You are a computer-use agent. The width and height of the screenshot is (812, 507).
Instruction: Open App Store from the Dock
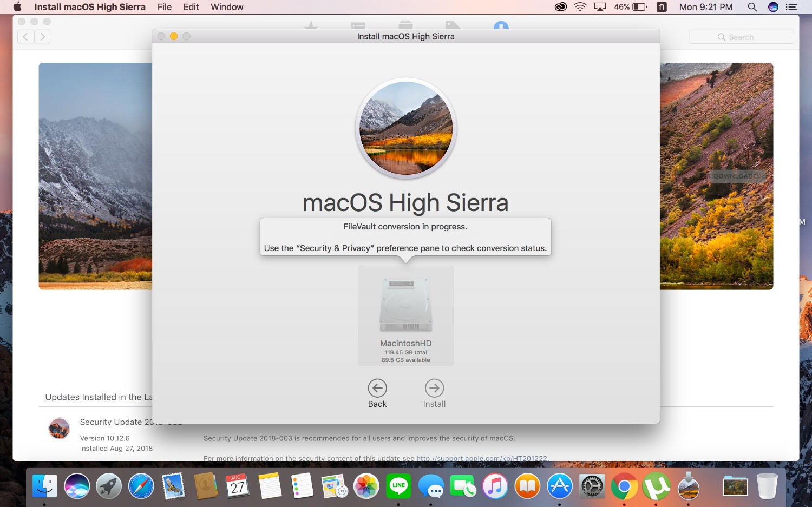click(560, 486)
